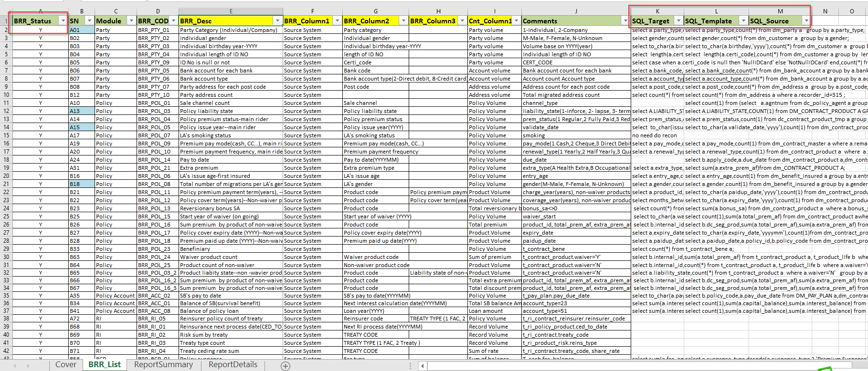The image size is (868, 371).
Task: Switch to the Cover sheet tab
Action: click(x=66, y=365)
